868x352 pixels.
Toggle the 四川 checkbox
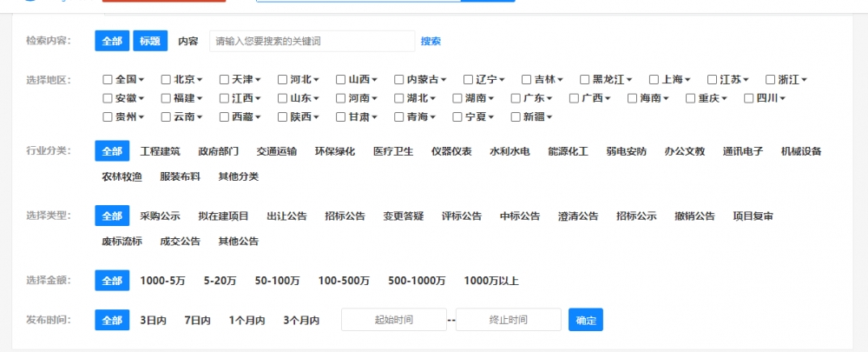[748, 99]
